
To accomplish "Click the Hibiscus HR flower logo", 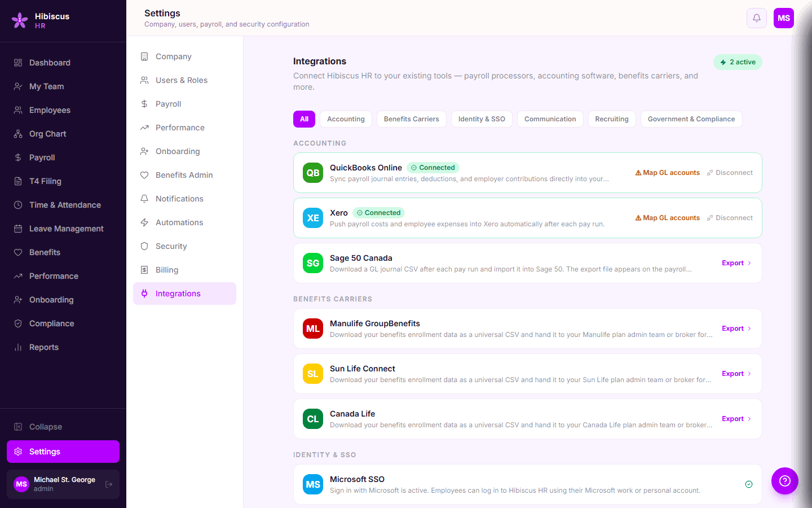I will pos(19,20).
